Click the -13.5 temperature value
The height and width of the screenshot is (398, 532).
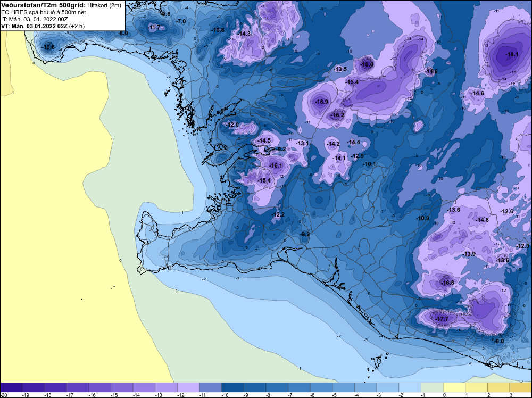pyautogui.click(x=340, y=69)
